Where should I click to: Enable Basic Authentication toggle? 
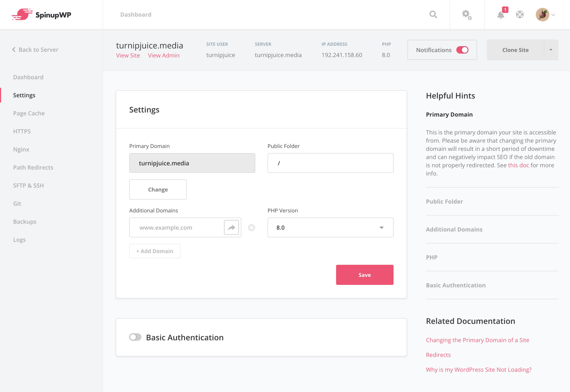(x=135, y=337)
